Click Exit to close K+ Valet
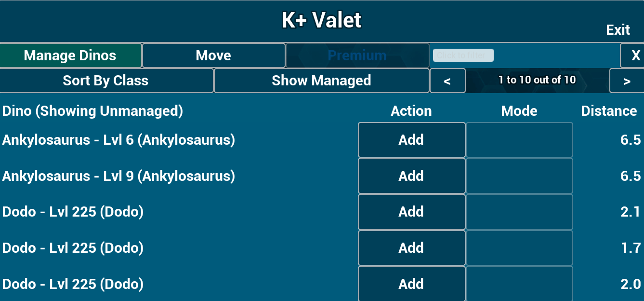 [618, 30]
